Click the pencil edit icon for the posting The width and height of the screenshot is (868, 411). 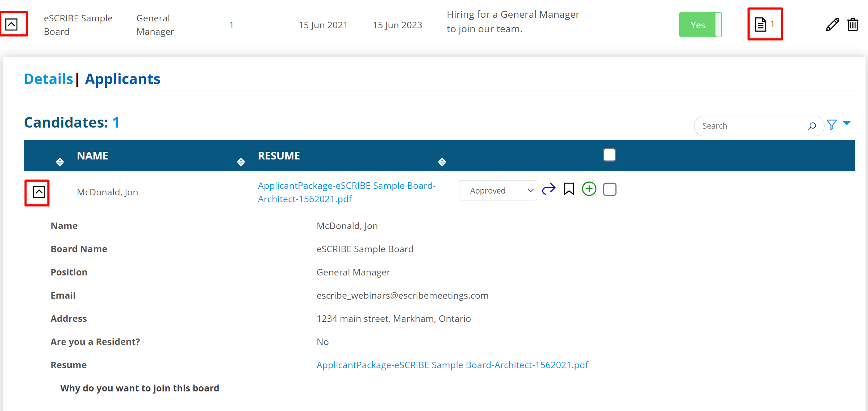click(832, 25)
